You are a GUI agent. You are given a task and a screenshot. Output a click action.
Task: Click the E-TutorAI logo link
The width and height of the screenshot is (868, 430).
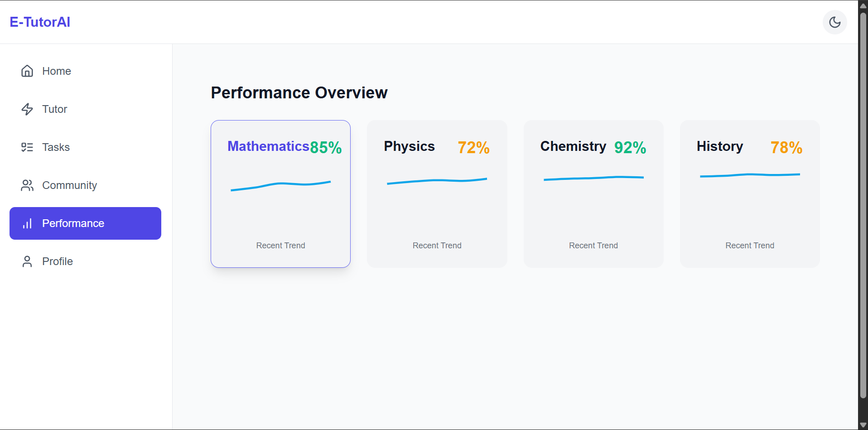pos(40,22)
